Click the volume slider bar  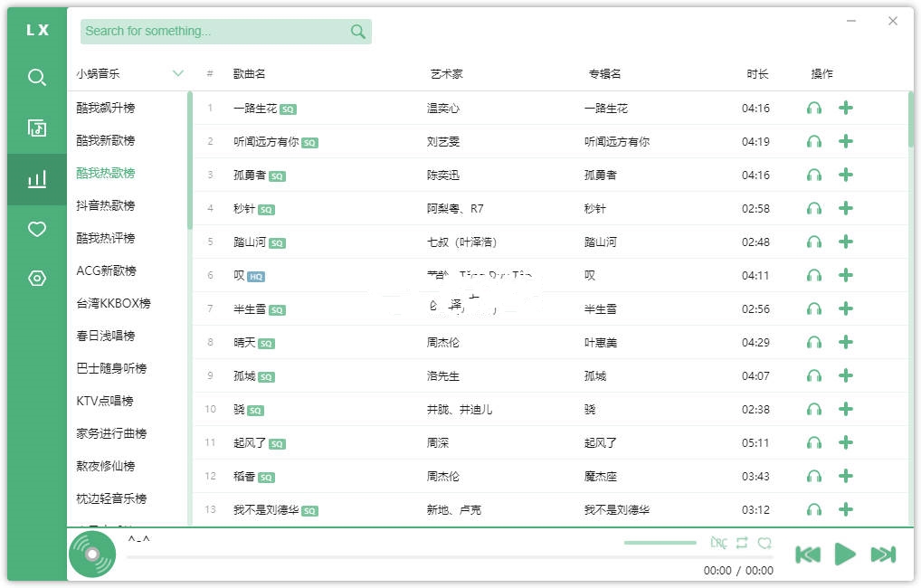(660, 543)
